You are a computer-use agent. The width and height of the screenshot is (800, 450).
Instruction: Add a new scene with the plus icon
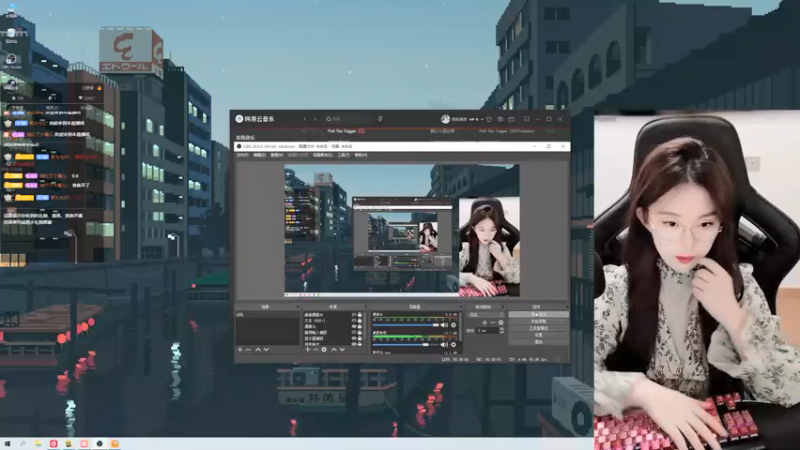pyautogui.click(x=240, y=349)
